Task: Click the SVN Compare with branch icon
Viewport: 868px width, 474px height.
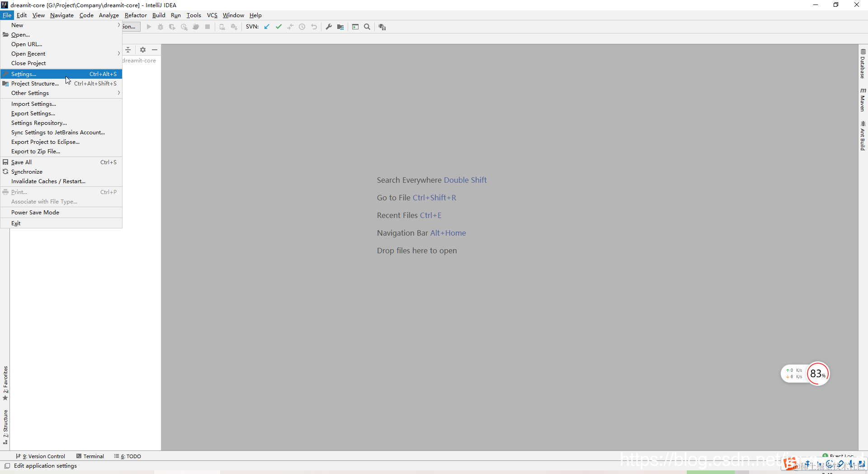Action: [x=290, y=27]
